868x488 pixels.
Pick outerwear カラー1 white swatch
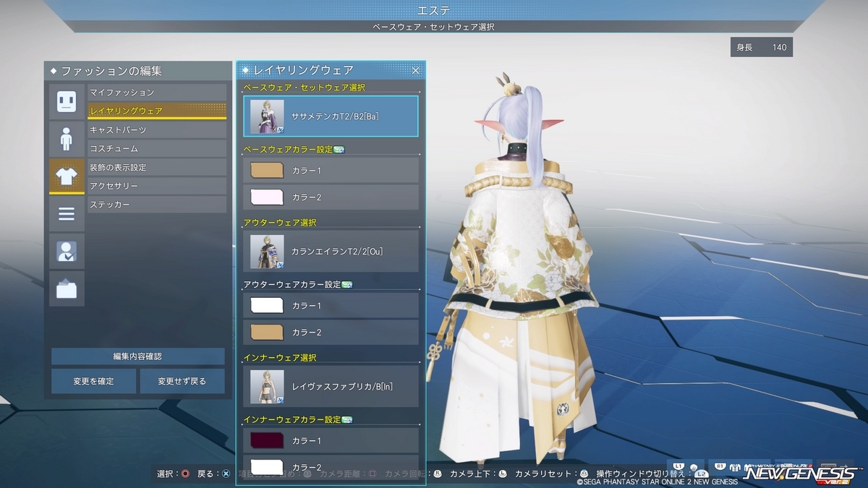(x=267, y=306)
